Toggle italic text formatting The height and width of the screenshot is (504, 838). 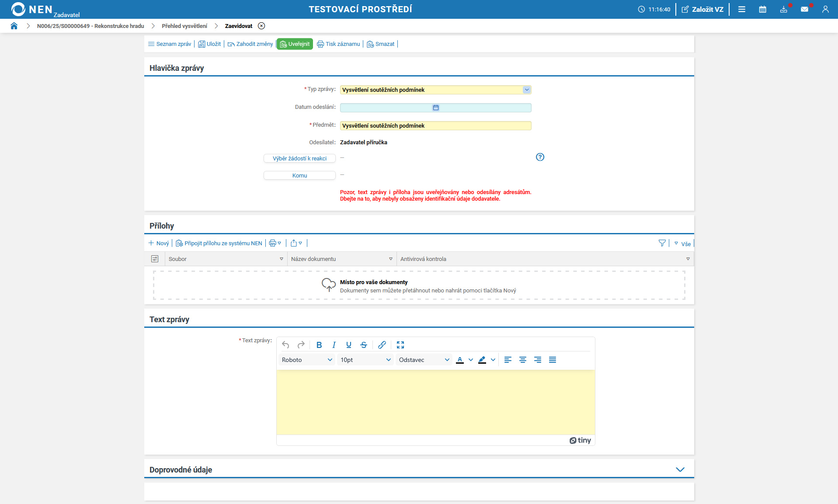tap(334, 345)
